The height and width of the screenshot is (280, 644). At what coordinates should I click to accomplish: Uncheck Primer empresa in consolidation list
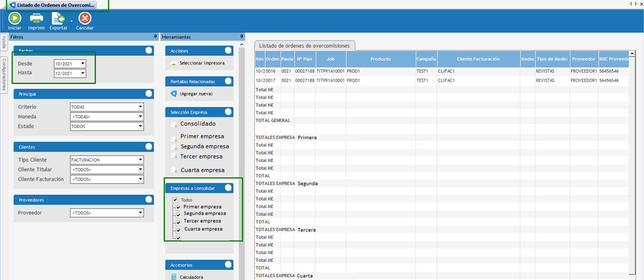click(178, 207)
